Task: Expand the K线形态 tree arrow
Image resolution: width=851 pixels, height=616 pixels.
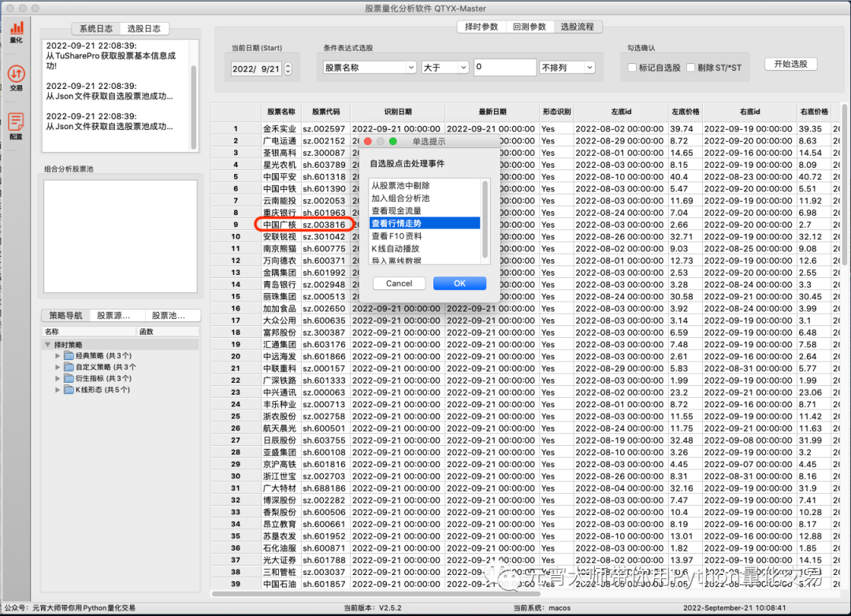Action: tap(58, 390)
